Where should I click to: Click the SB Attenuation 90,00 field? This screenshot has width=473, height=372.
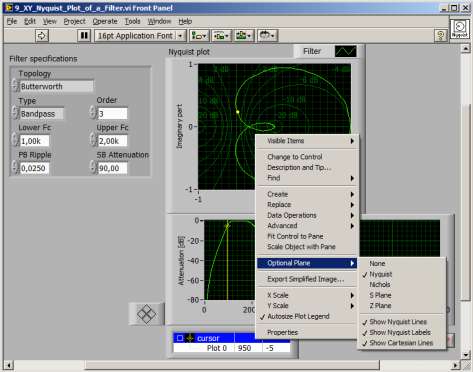click(x=113, y=168)
